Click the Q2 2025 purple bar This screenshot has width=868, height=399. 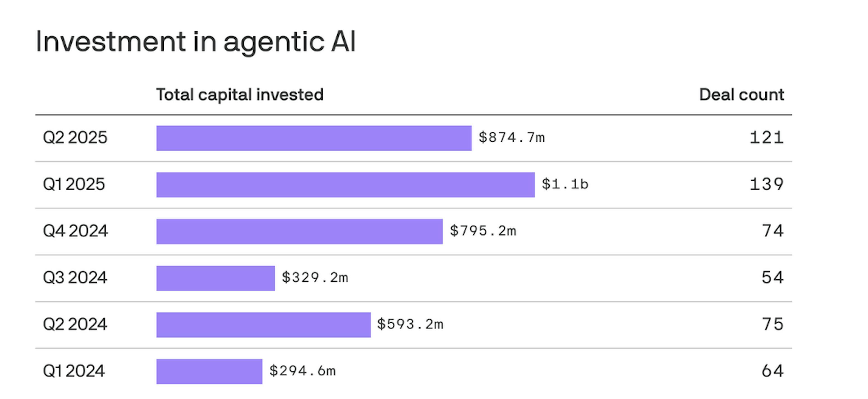point(314,138)
